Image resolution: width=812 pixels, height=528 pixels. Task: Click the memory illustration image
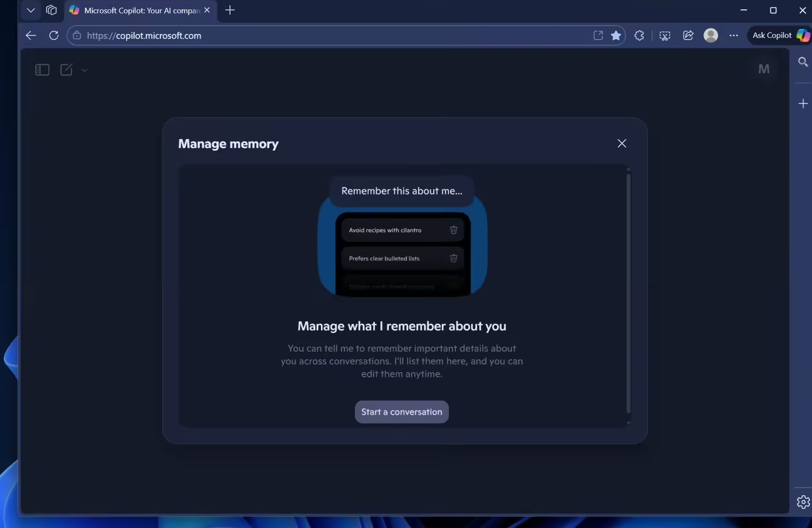tap(402, 237)
